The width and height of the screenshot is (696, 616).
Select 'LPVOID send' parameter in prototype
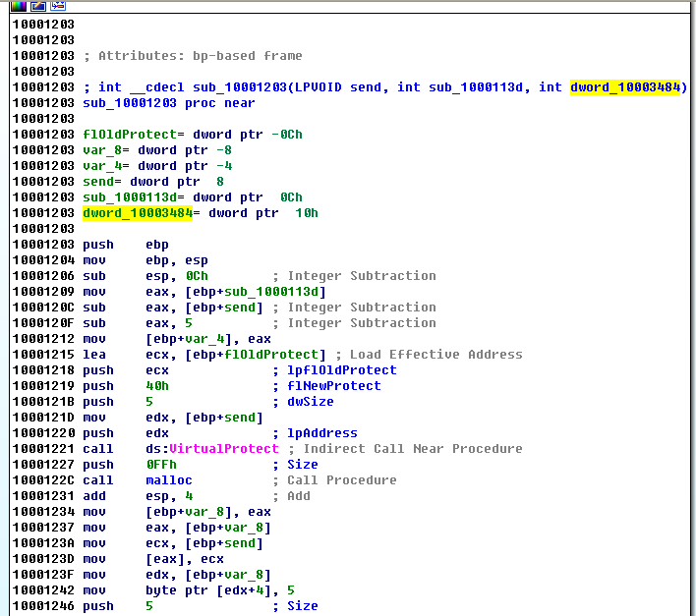(x=338, y=87)
